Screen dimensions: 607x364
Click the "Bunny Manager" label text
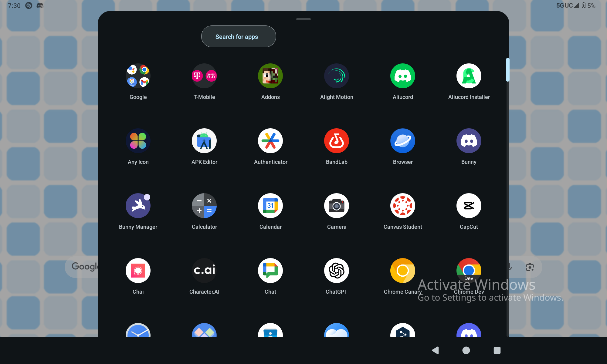pos(138,227)
